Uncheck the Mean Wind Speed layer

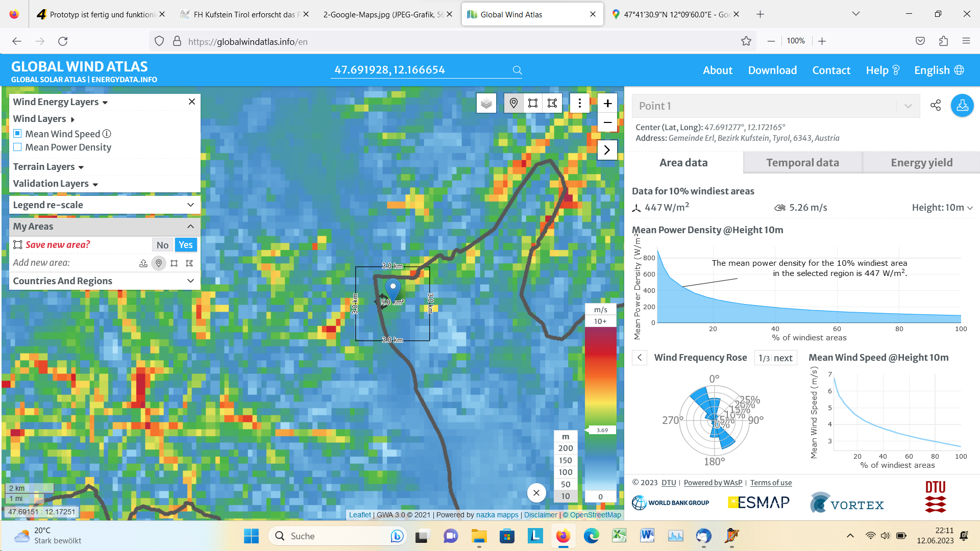[17, 134]
